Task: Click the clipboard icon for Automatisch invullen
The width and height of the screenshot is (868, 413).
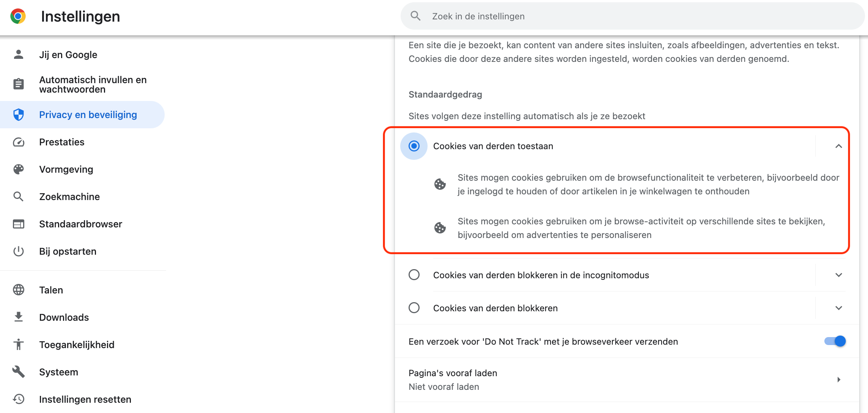Action: 18,84
